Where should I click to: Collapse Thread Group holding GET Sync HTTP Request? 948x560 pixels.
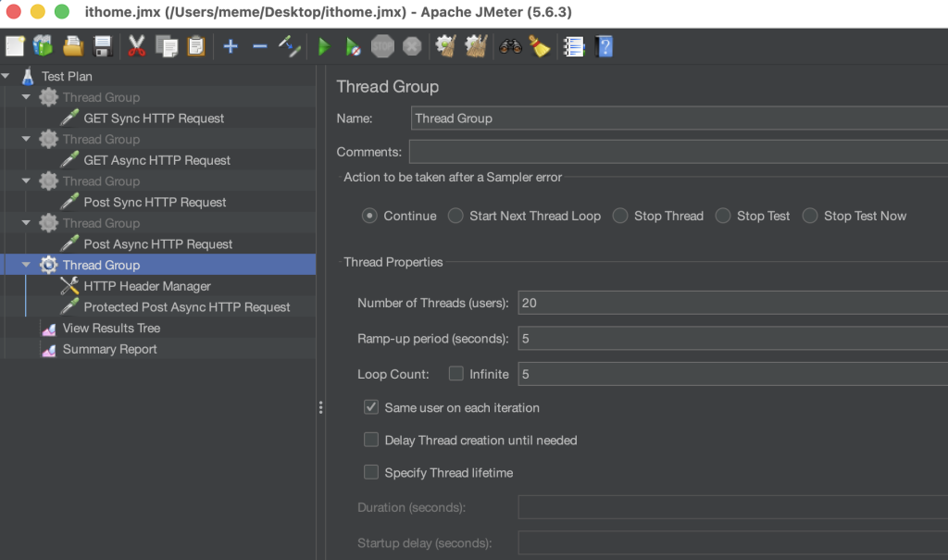click(x=26, y=97)
